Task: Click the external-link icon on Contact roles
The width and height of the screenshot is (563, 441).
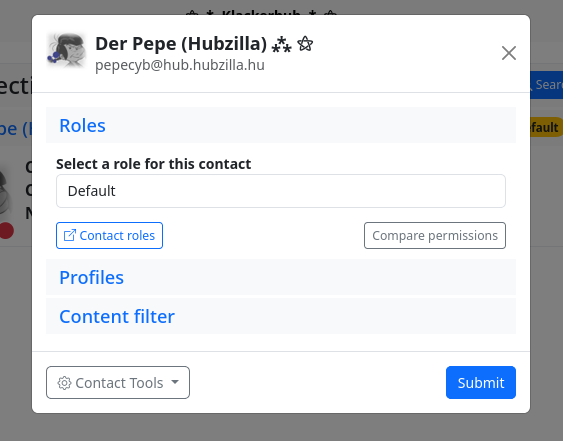Action: point(70,236)
